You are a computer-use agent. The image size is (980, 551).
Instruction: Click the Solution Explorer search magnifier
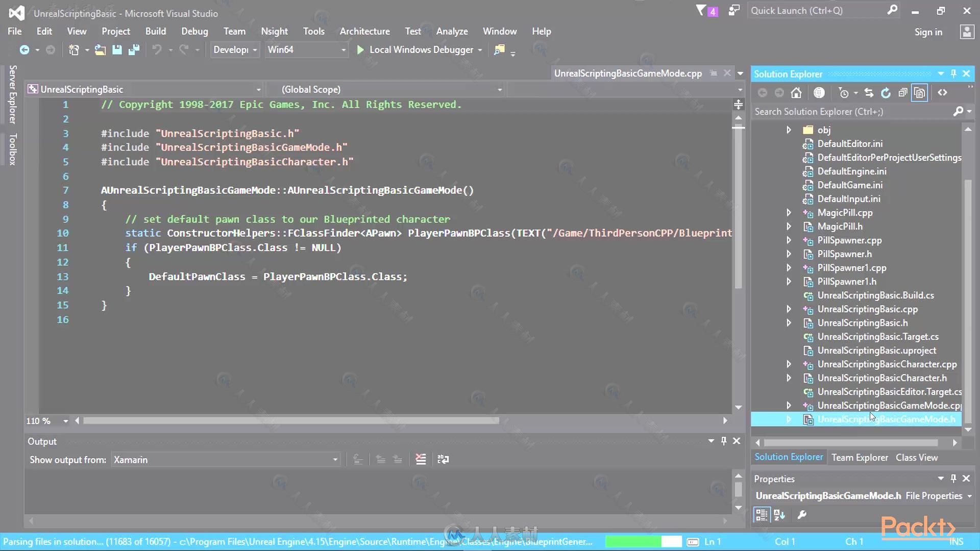tap(958, 111)
